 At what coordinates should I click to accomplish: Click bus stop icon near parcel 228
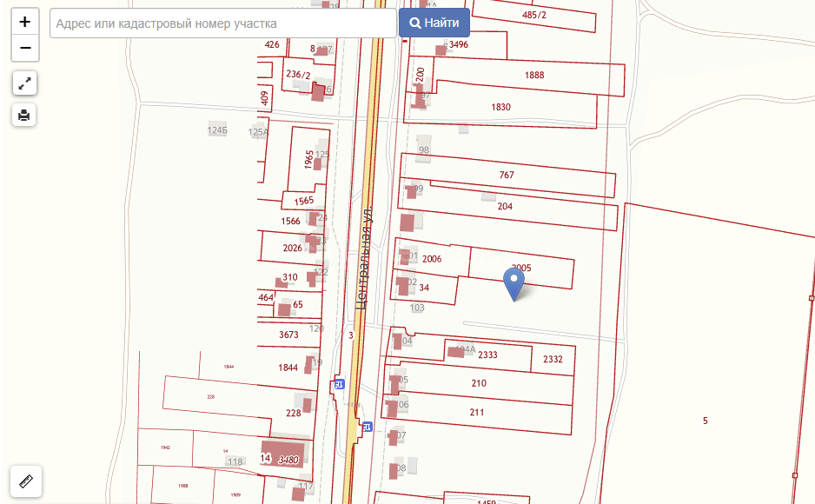[339, 384]
